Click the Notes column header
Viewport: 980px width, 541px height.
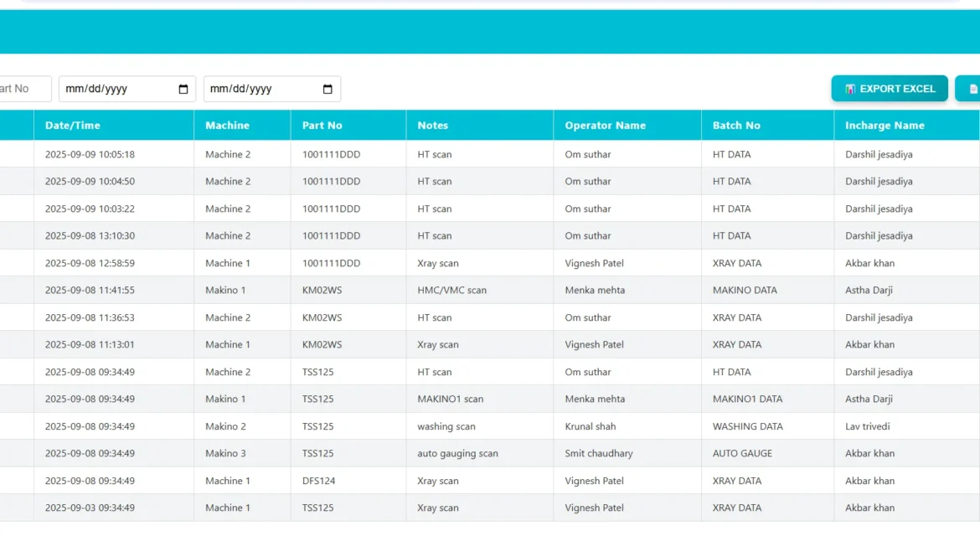(433, 126)
